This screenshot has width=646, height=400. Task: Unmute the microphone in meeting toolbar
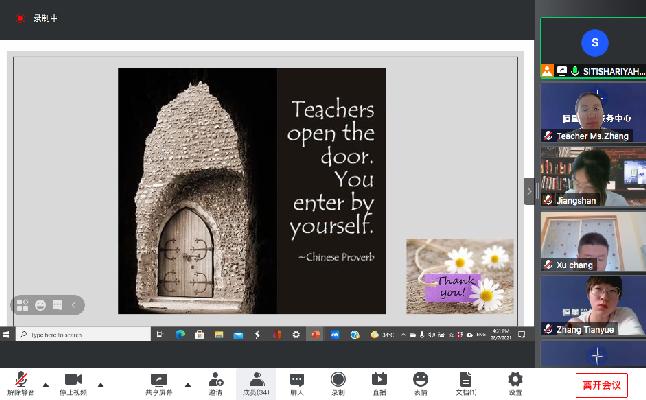[x=20, y=381]
